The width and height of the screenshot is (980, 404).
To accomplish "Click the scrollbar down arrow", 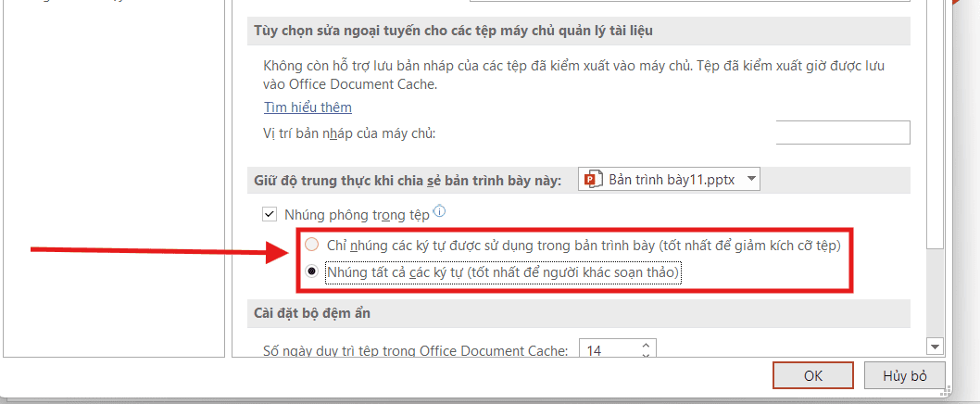I will (x=935, y=347).
